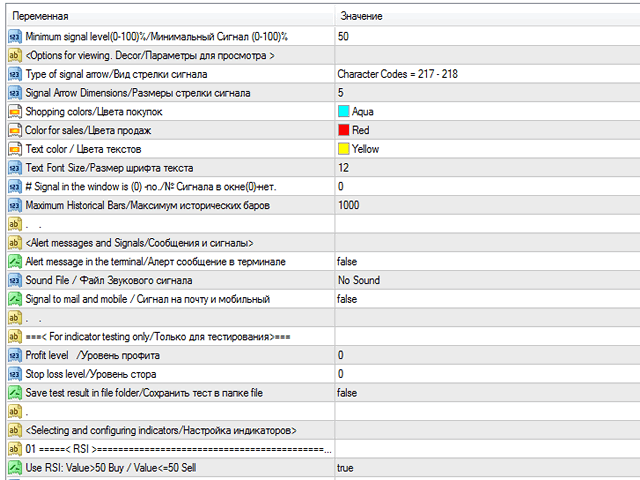Click the integer icon beside Minimum signal level
The width and height of the screenshot is (640, 480).
pyautogui.click(x=15, y=37)
